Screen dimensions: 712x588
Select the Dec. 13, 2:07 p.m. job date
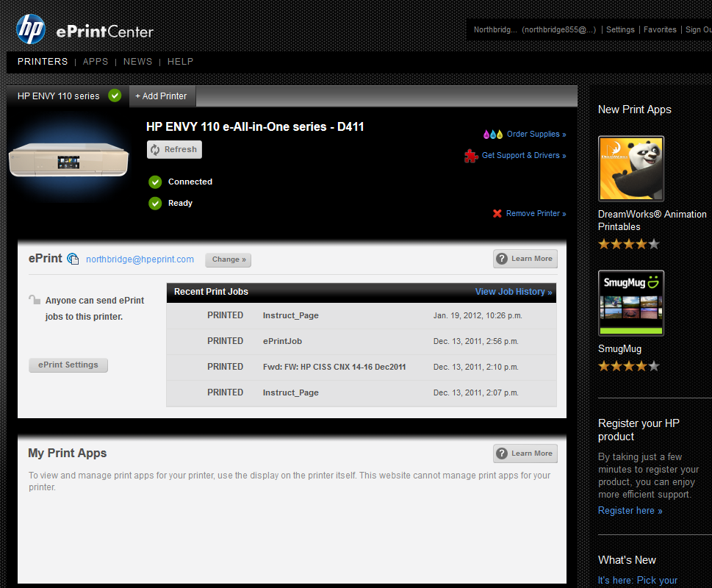[476, 392]
